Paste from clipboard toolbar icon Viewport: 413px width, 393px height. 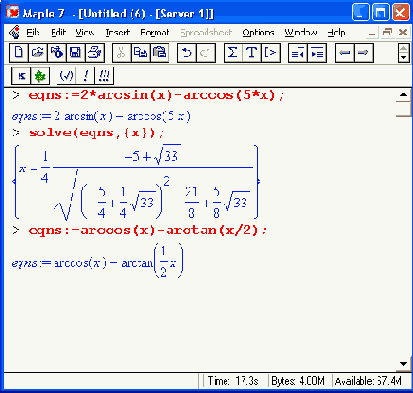pyautogui.click(x=159, y=53)
